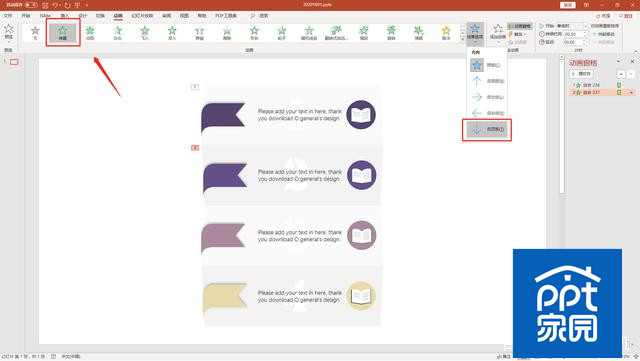Viewport: 640px width, 361px height.
Task: Select the left-arrow direction in effect options
Action: tap(487, 113)
